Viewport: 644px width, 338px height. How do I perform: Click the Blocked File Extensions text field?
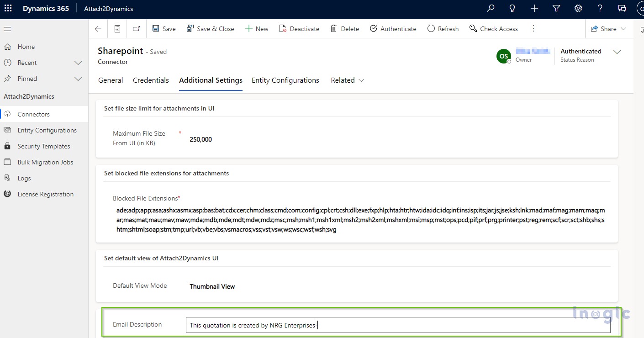tap(361, 220)
